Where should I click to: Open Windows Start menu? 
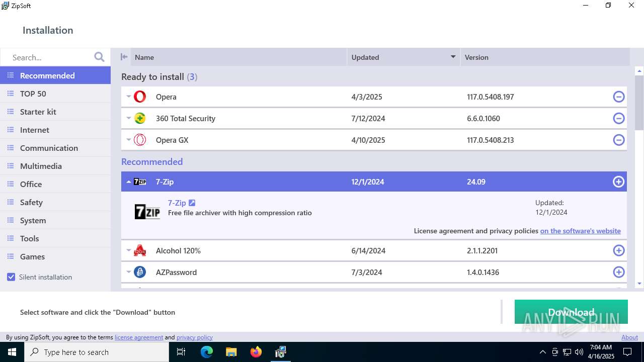(x=12, y=352)
